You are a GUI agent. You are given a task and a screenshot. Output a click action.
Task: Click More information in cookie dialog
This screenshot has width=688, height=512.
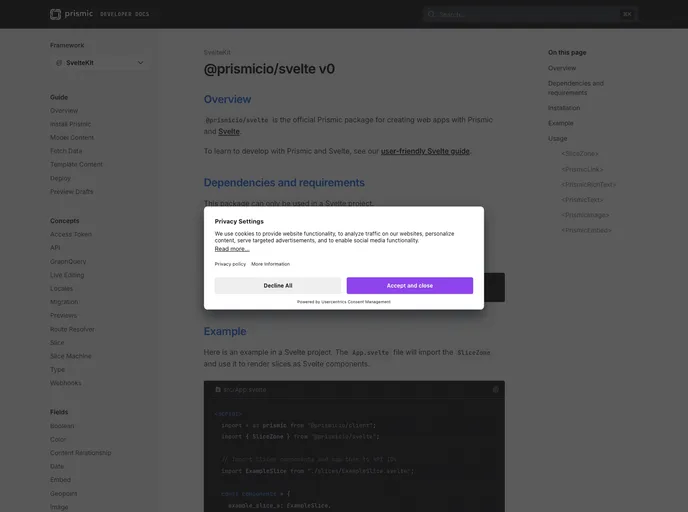(270, 264)
